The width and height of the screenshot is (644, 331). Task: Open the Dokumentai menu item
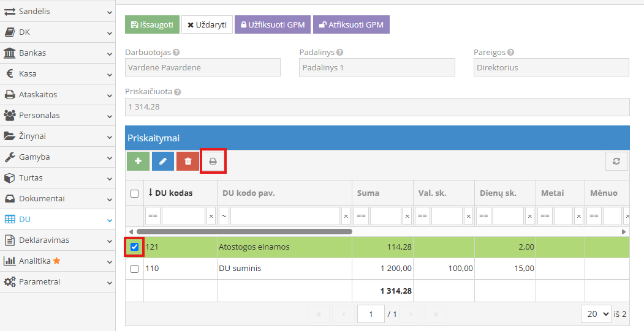pyautogui.click(x=58, y=198)
